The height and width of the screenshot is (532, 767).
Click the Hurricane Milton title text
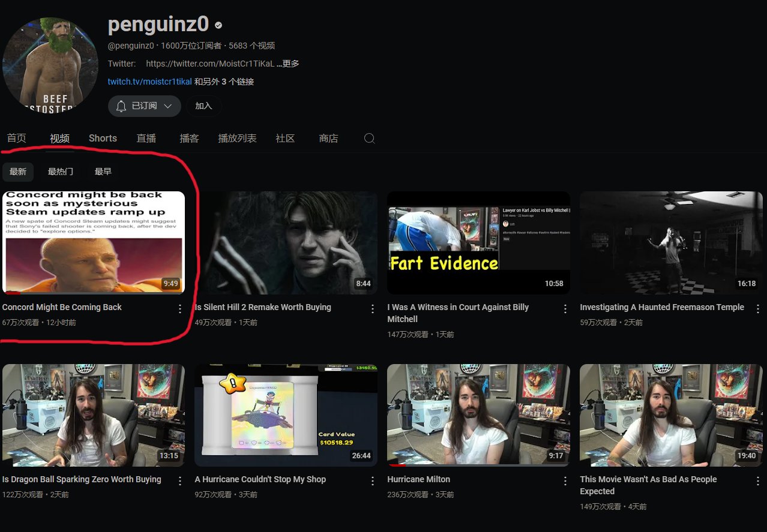point(418,479)
